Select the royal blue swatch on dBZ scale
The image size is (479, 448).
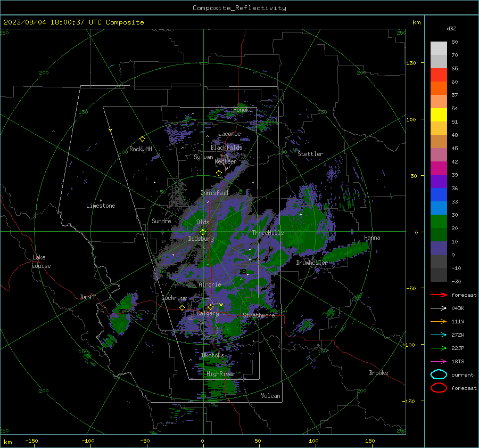pos(439,194)
